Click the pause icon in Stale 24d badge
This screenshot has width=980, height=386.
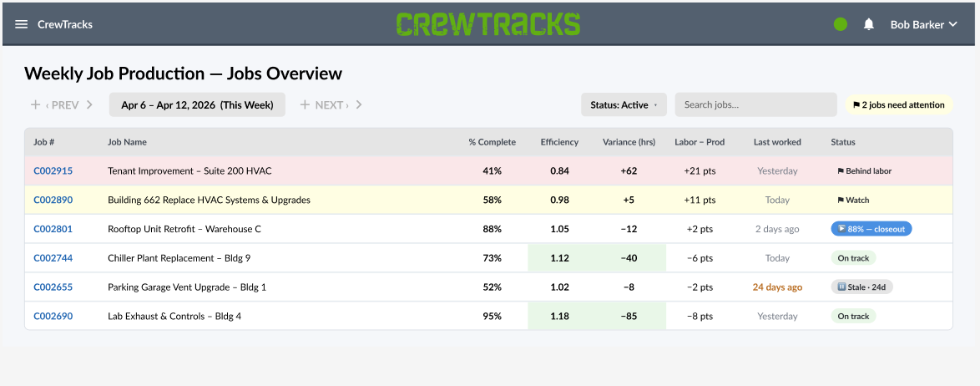click(842, 287)
